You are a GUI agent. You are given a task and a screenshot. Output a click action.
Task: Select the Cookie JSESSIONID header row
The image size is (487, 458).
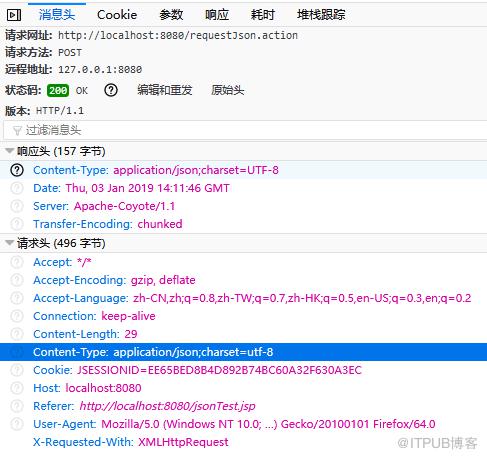pos(243,370)
